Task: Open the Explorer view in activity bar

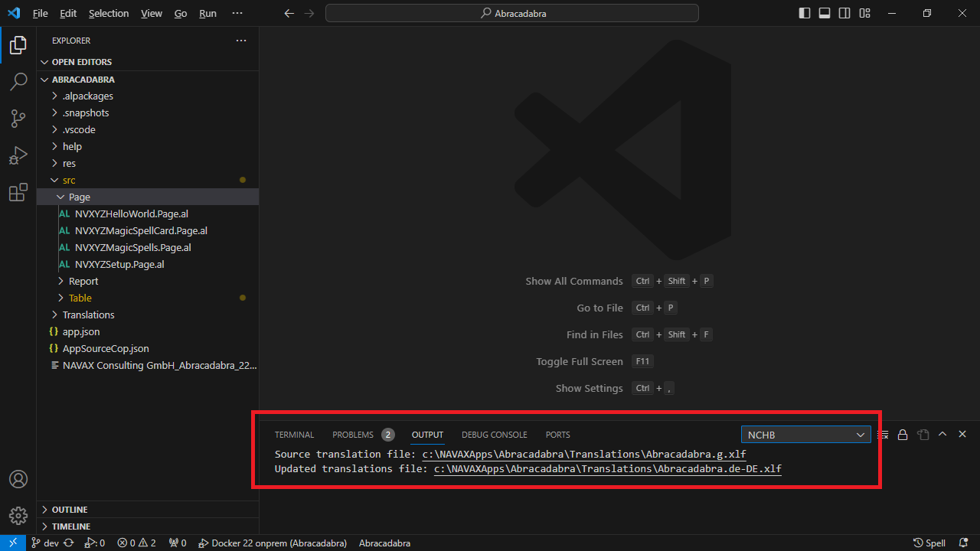Action: click(18, 46)
